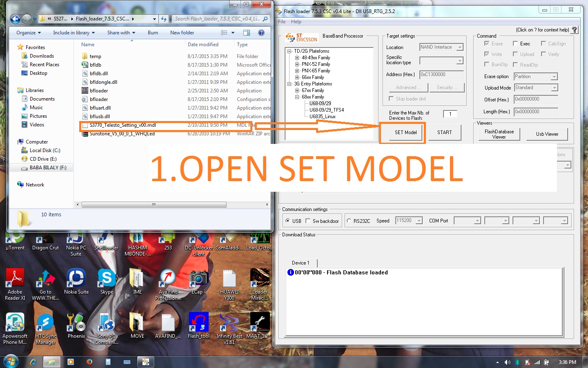Launch Loader Miracle desktop shortcut
The image size is (588, 368).
tap(260, 284)
